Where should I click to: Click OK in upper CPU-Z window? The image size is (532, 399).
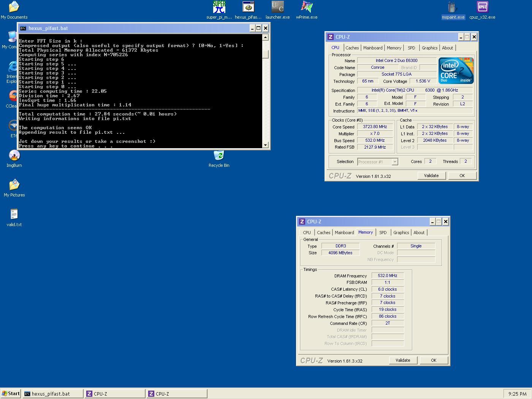[x=462, y=176]
